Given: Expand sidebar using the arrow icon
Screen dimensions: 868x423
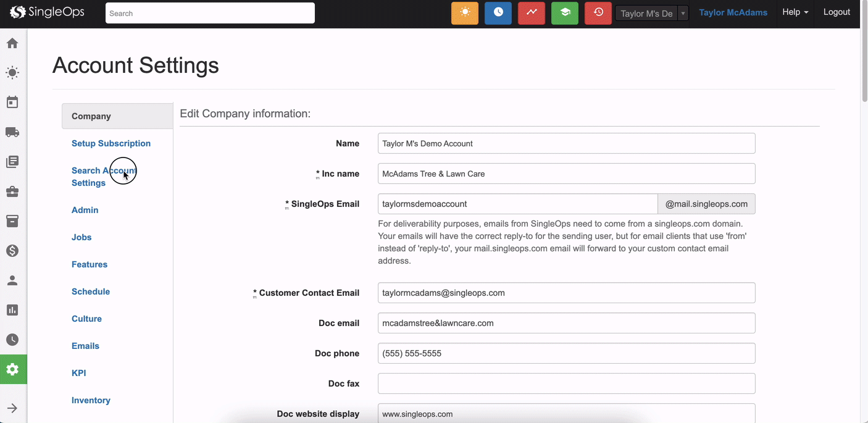Looking at the screenshot, I should [12, 408].
